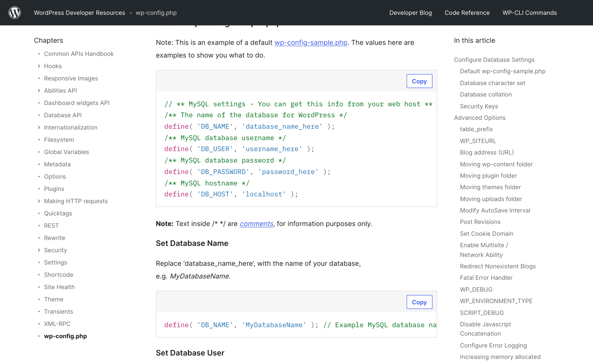This screenshot has height=364, width=593.
Task: Jump to Moving uploads folder section
Action: click(491, 199)
